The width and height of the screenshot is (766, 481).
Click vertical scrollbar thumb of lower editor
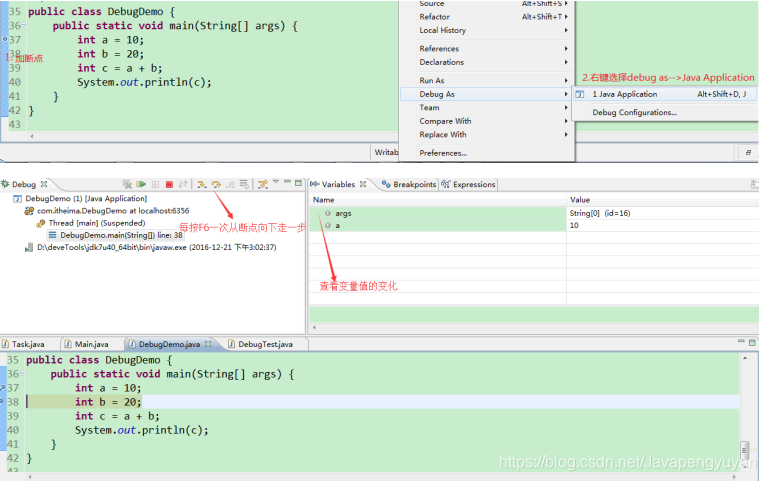click(745, 448)
